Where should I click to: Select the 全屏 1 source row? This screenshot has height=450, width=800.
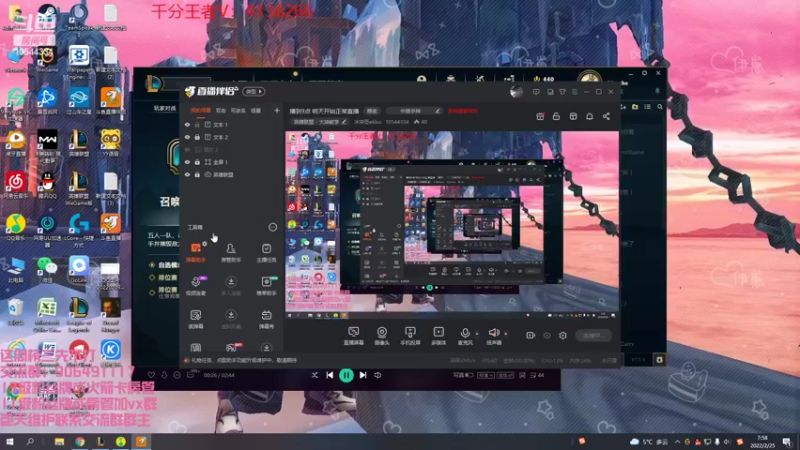(x=232, y=162)
